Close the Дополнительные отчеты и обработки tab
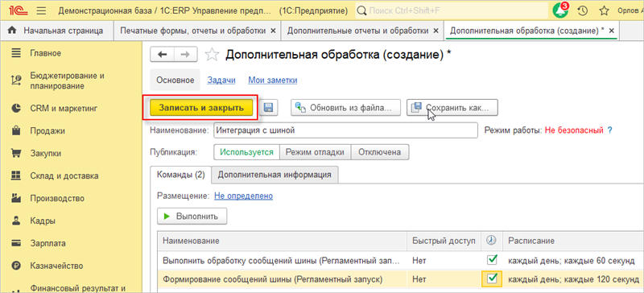This screenshot has height=293, width=644. click(x=436, y=31)
